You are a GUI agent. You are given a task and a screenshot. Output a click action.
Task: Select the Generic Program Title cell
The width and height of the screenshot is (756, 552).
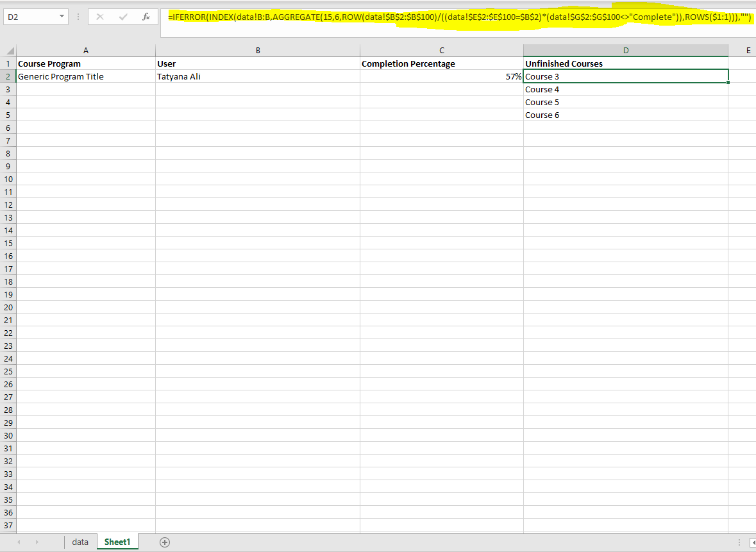click(86, 77)
